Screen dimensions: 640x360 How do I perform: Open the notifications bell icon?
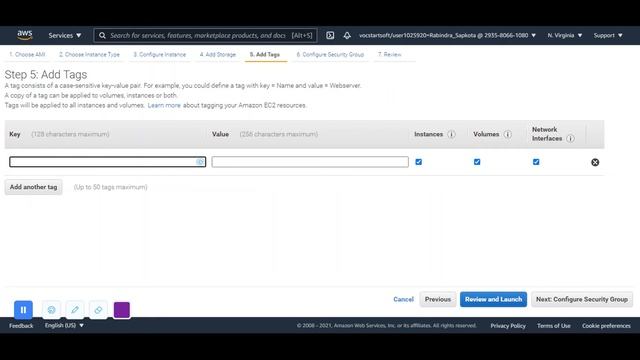(347, 36)
